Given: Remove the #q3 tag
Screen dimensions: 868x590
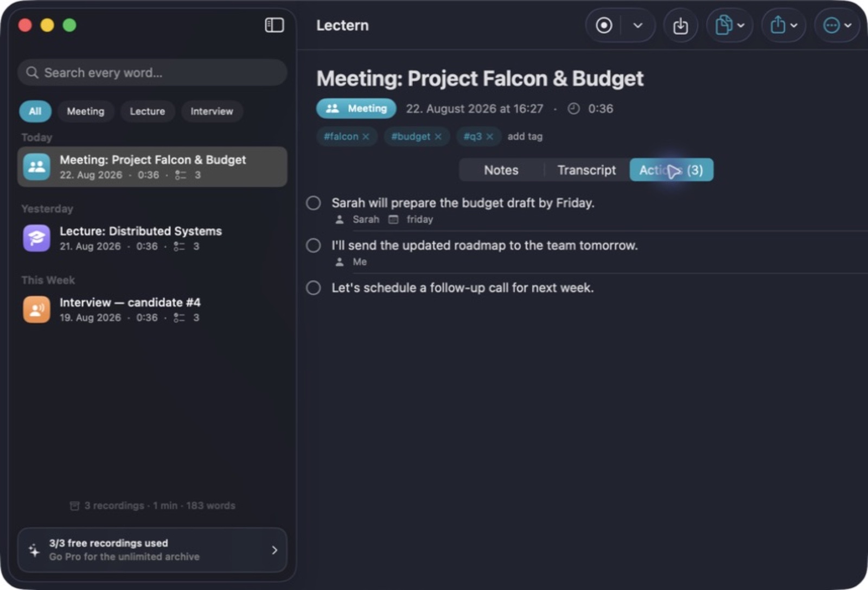Looking at the screenshot, I should (x=489, y=137).
